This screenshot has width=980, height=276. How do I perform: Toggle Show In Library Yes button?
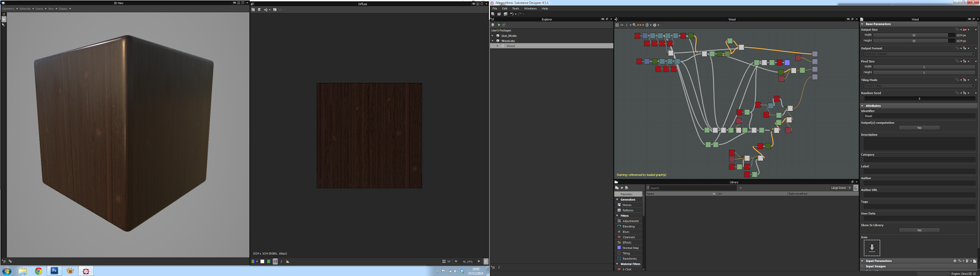(x=919, y=230)
